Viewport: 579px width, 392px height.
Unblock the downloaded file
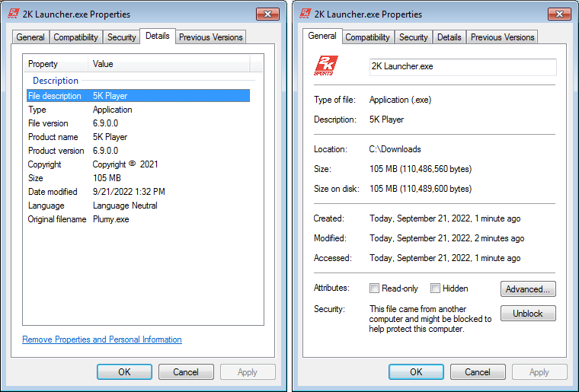point(528,314)
